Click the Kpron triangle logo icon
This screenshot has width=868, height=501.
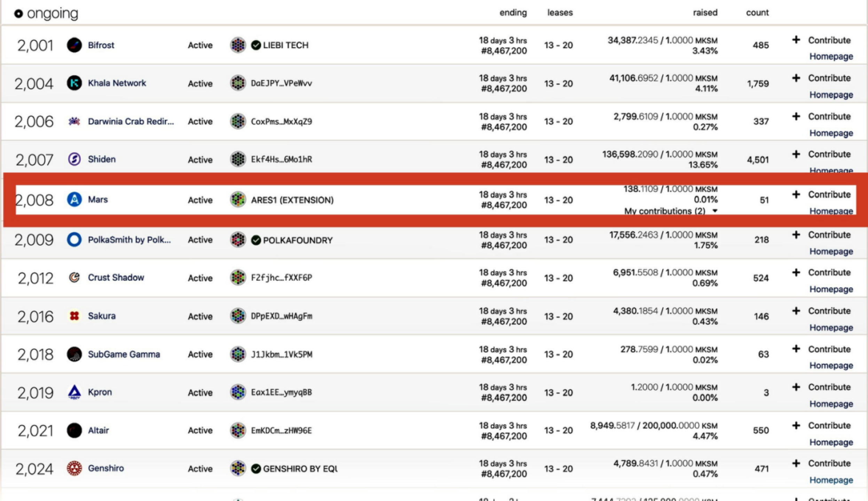coord(74,392)
